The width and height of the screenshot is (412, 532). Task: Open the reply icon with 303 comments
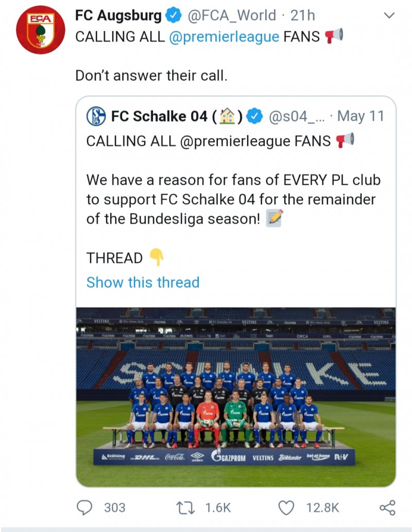(x=84, y=507)
